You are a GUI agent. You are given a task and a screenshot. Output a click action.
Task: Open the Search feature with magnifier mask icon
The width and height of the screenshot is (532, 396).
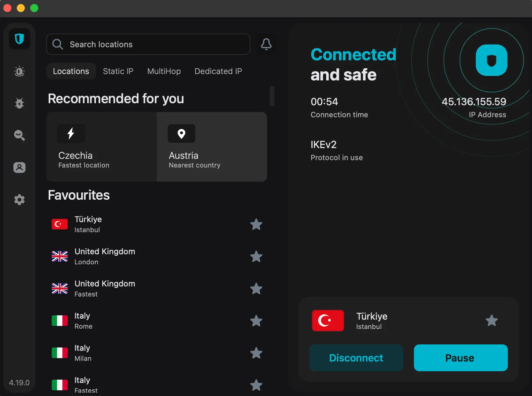tap(19, 135)
